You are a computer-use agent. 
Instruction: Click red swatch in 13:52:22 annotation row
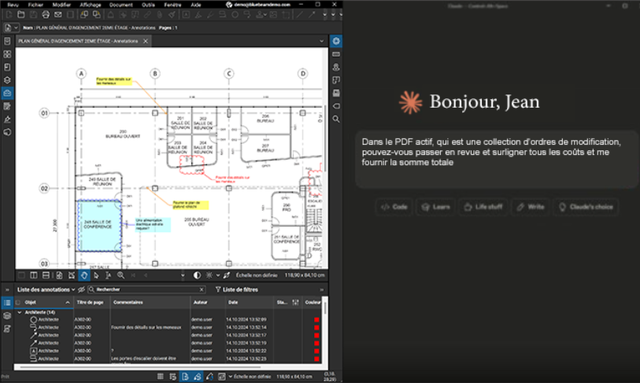click(317, 351)
